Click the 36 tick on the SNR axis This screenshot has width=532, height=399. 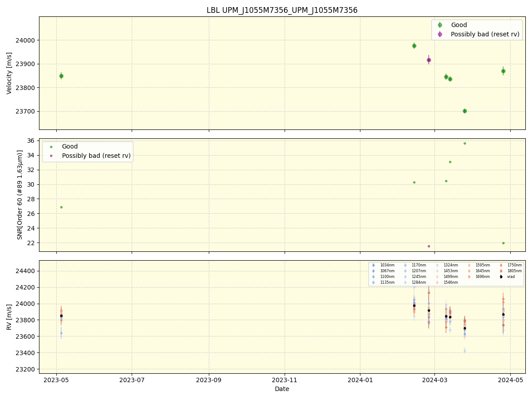tap(32, 141)
